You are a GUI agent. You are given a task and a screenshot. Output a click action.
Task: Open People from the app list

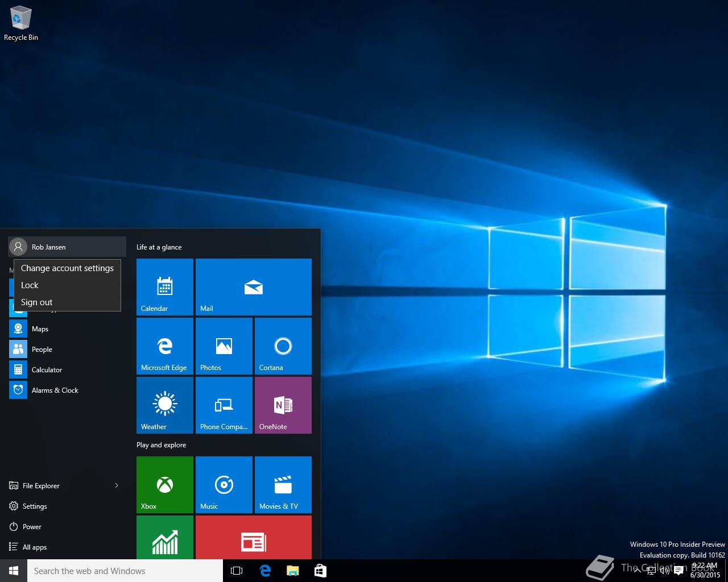66,349
